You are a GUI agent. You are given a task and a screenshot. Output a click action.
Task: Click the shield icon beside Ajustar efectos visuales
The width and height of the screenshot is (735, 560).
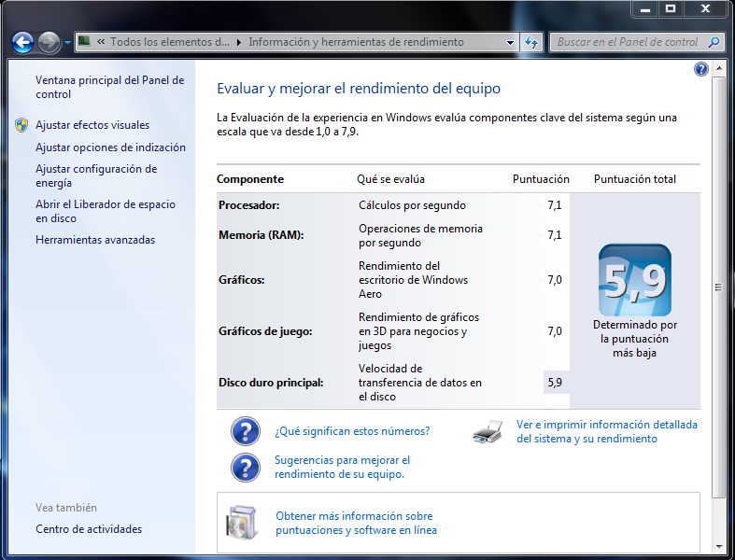pyautogui.click(x=21, y=125)
